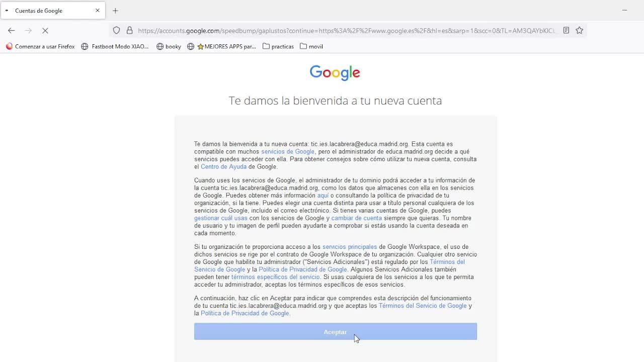The image size is (644, 362).
Task: Click the padlock site security icon
Action: point(129,31)
